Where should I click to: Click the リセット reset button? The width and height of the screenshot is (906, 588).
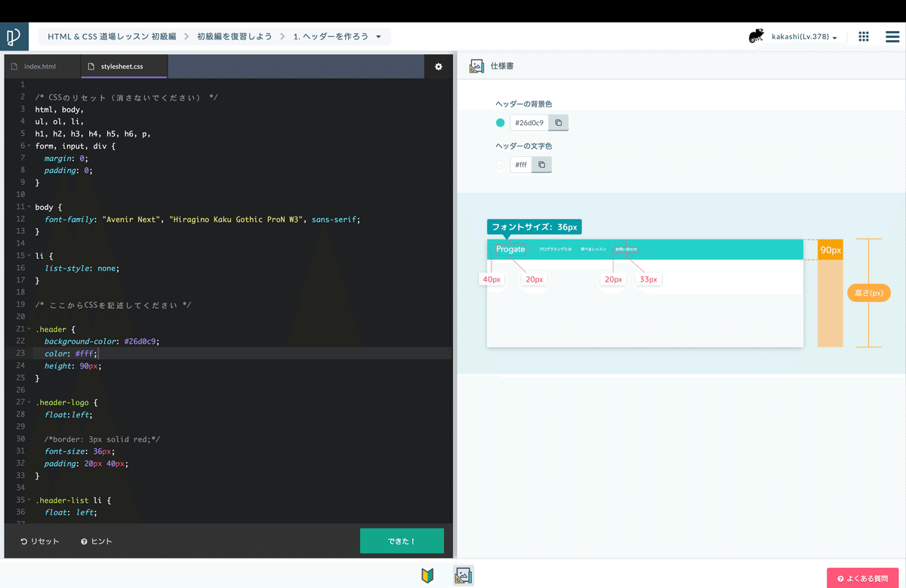tap(40, 541)
